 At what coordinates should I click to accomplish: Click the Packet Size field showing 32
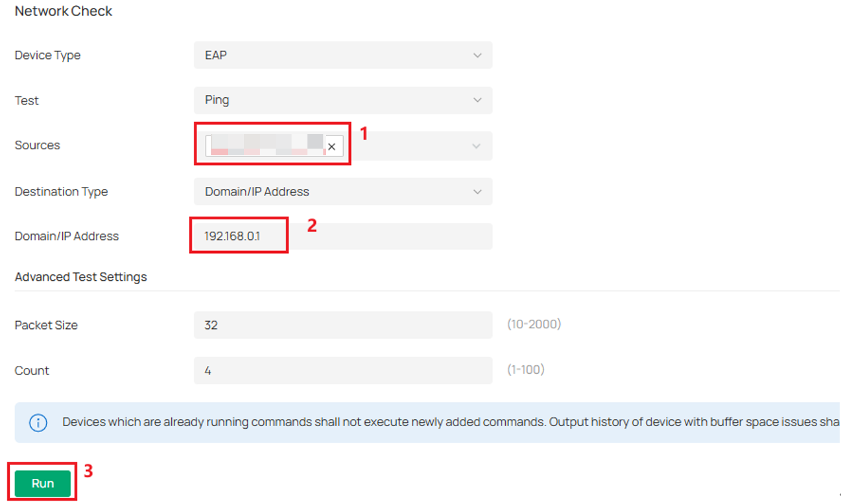342,325
